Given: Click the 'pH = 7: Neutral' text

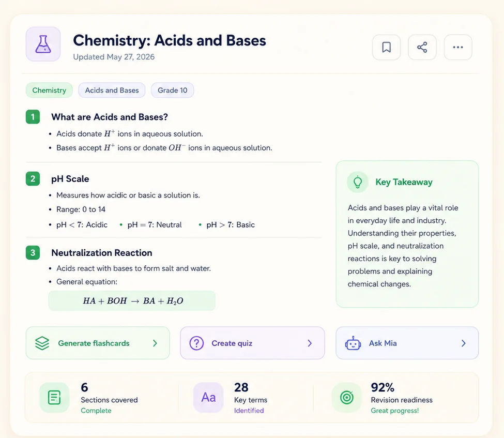Looking at the screenshot, I should 154,225.
